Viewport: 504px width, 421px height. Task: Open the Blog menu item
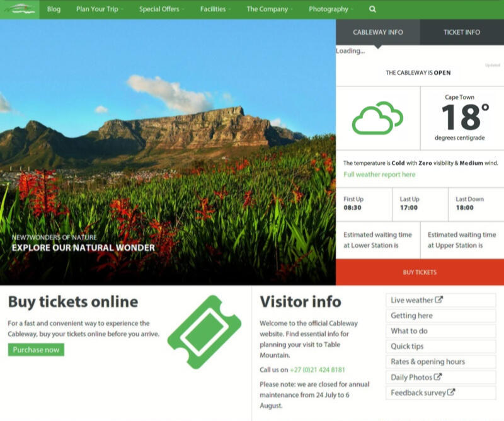[x=54, y=9]
